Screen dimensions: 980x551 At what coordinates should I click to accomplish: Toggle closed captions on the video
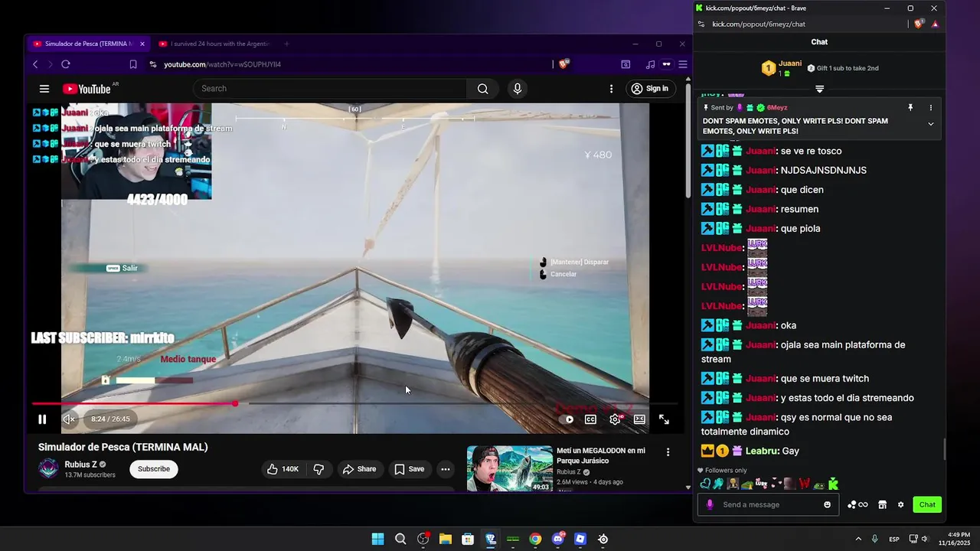click(591, 419)
